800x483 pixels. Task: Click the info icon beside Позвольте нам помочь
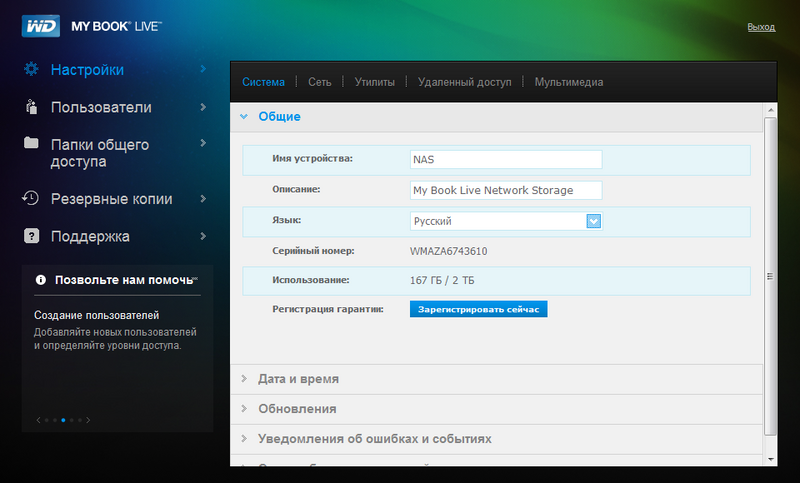[41, 279]
